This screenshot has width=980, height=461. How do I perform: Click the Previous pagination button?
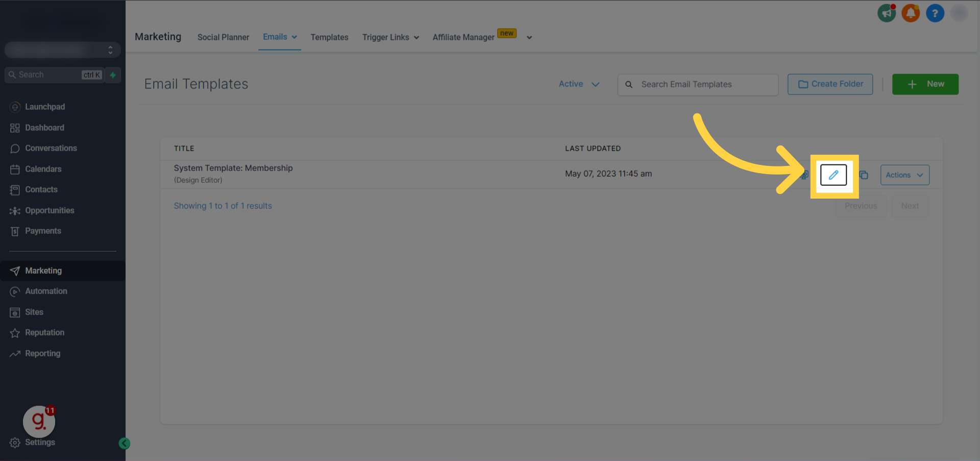click(x=861, y=206)
